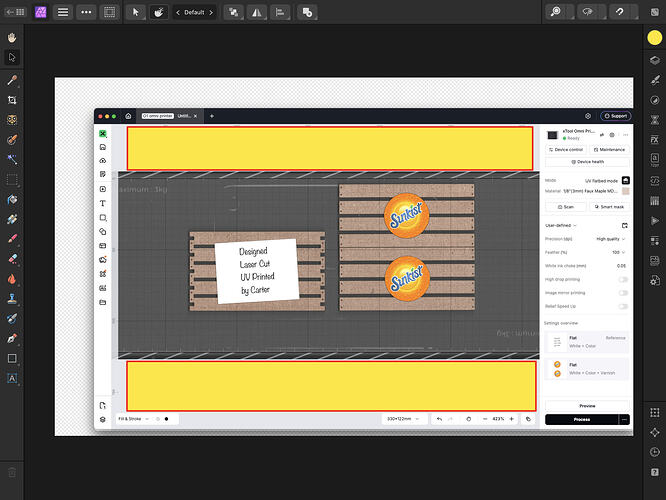Open the three-dots more options menu

click(86, 12)
